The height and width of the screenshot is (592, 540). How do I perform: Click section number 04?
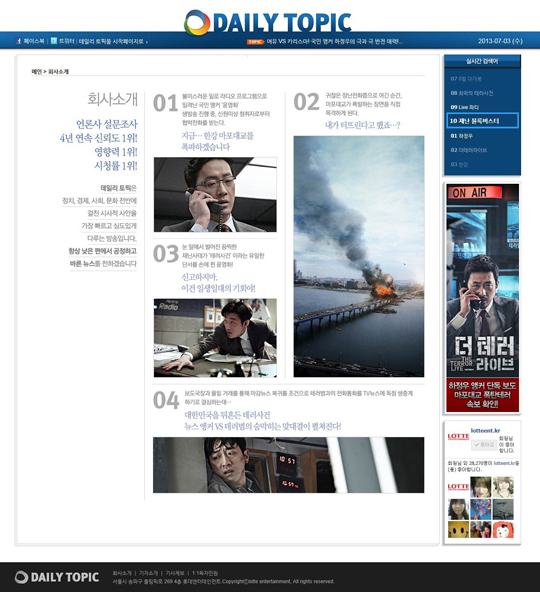click(x=166, y=400)
